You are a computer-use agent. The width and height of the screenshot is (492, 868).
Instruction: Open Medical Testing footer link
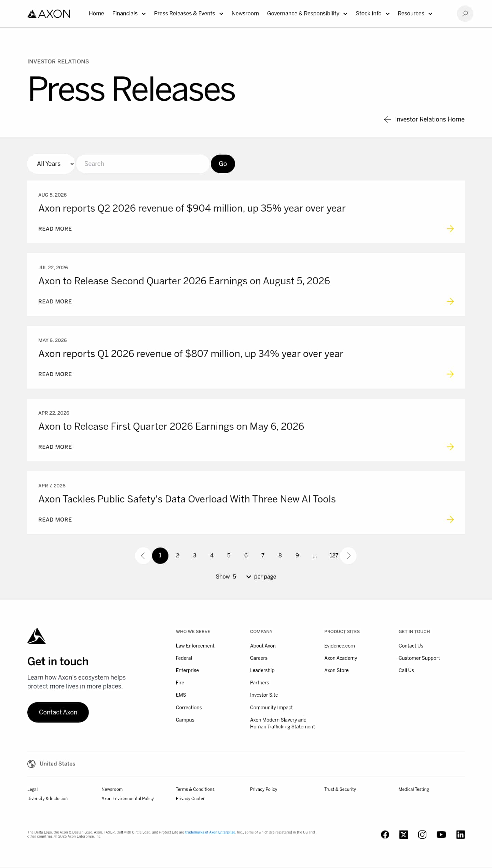tap(414, 789)
